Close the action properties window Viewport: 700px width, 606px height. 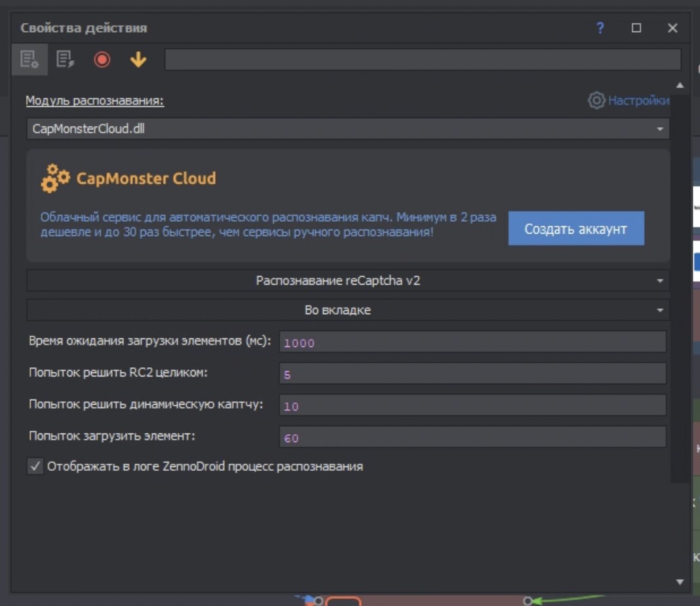[x=672, y=28]
